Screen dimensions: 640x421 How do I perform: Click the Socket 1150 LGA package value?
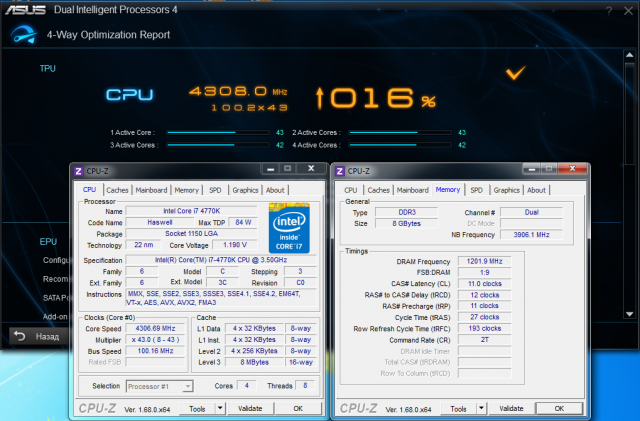pos(191,234)
